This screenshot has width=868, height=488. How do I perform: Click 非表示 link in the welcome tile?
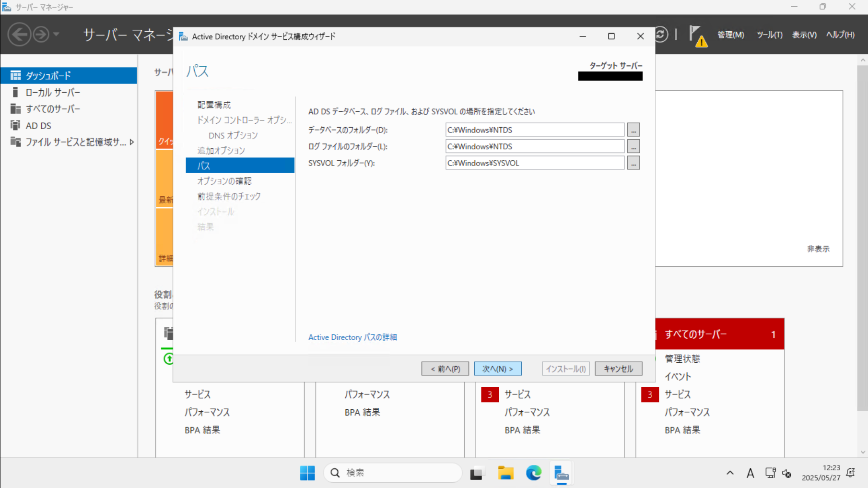[818, 249]
